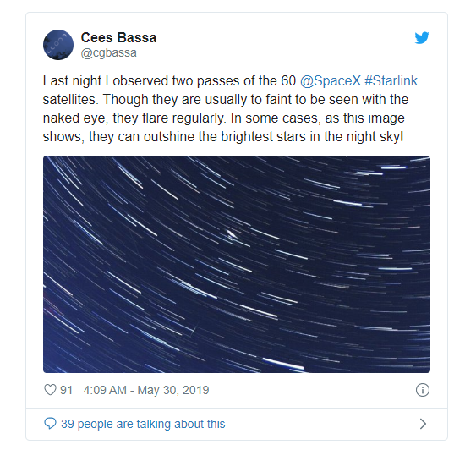Click '39 people are talking about this'
Screen dimensions: 476x450
tap(143, 424)
